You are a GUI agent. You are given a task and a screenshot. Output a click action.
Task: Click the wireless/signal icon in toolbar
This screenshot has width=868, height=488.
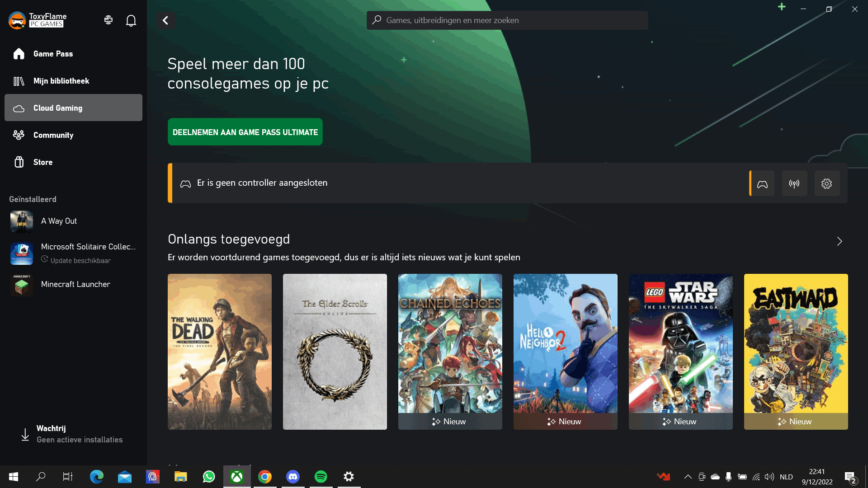[794, 183]
